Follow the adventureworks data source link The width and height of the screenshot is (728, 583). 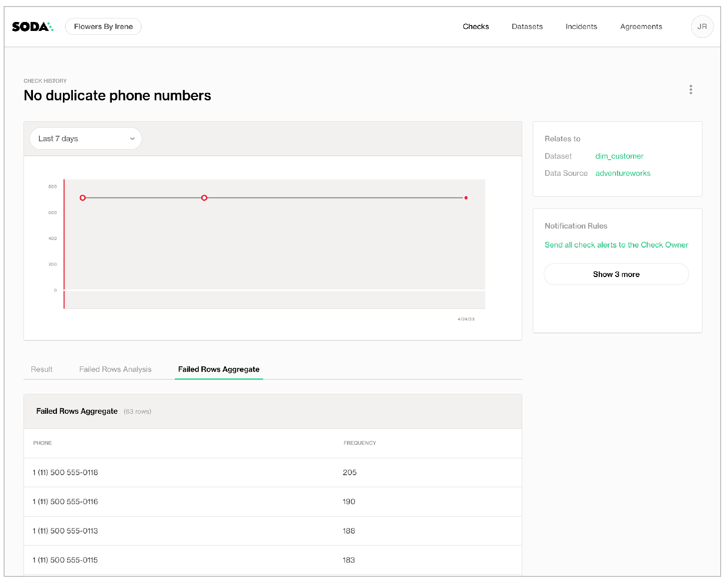(623, 173)
